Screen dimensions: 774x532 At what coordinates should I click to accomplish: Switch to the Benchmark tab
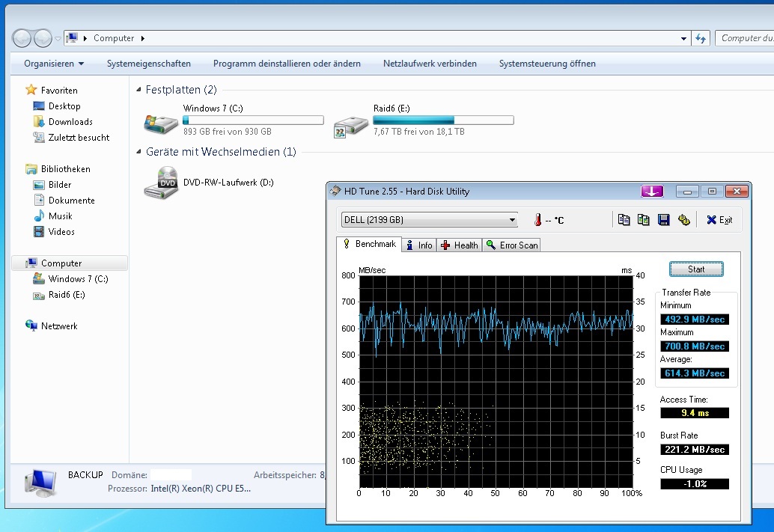pyautogui.click(x=369, y=244)
